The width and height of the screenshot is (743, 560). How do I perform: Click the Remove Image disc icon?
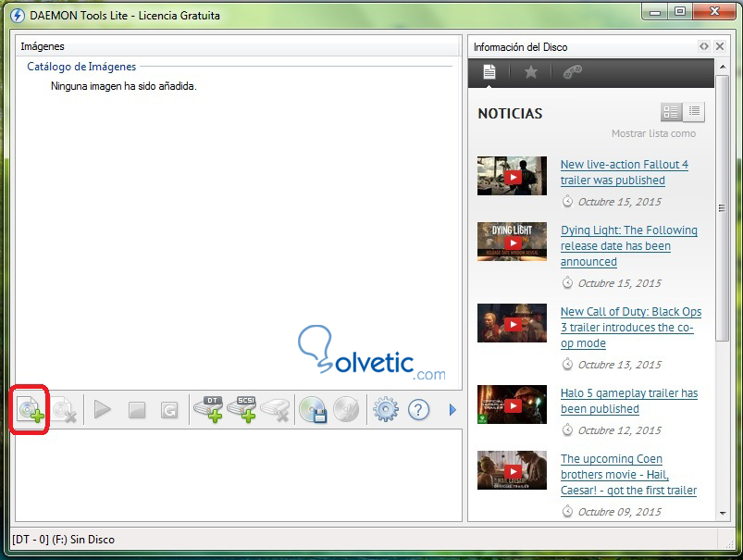pos(64,410)
